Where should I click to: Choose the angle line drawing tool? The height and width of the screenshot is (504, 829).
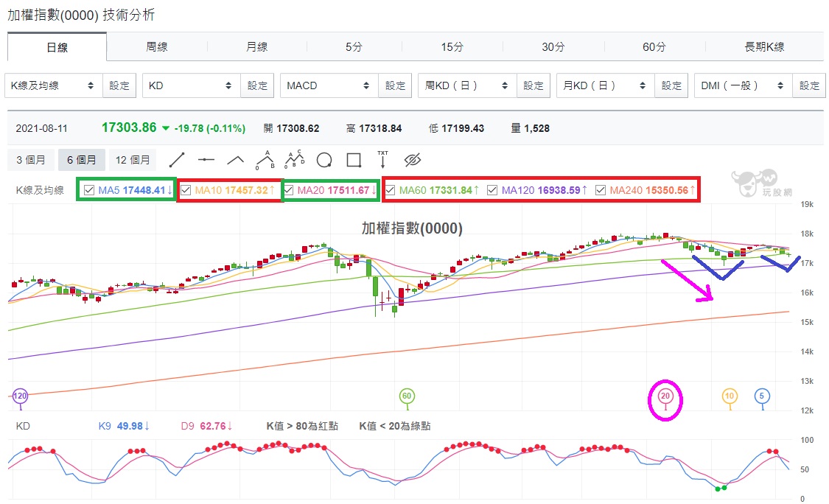236,160
